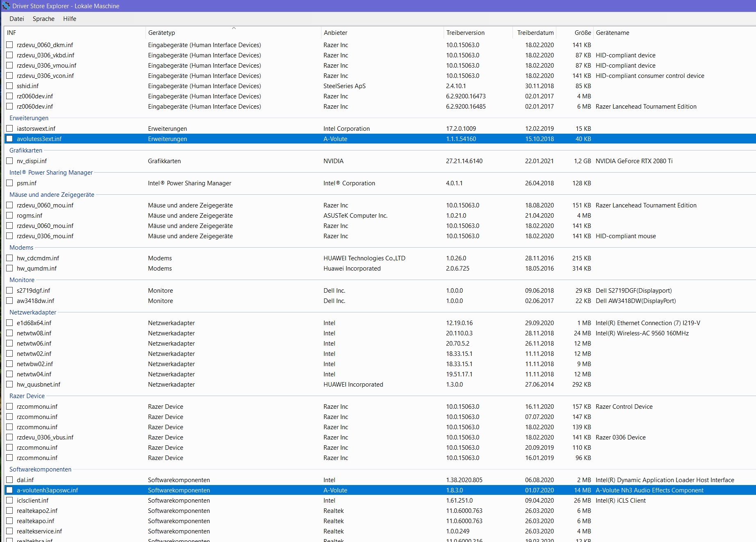This screenshot has width=756, height=542.
Task: Check the hw_cdcmdm.inf checkbox
Action: [9, 258]
